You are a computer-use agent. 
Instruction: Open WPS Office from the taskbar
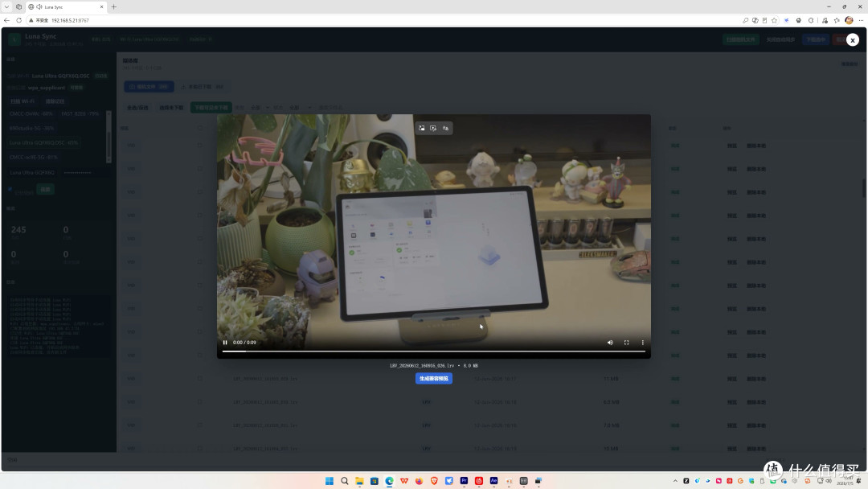point(404,481)
